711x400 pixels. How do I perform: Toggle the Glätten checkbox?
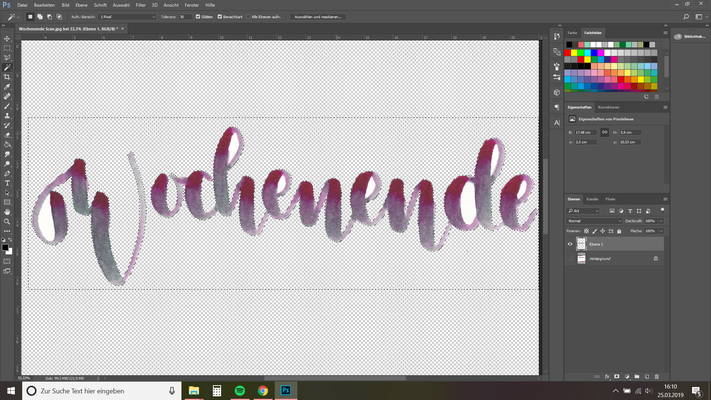[x=196, y=17]
